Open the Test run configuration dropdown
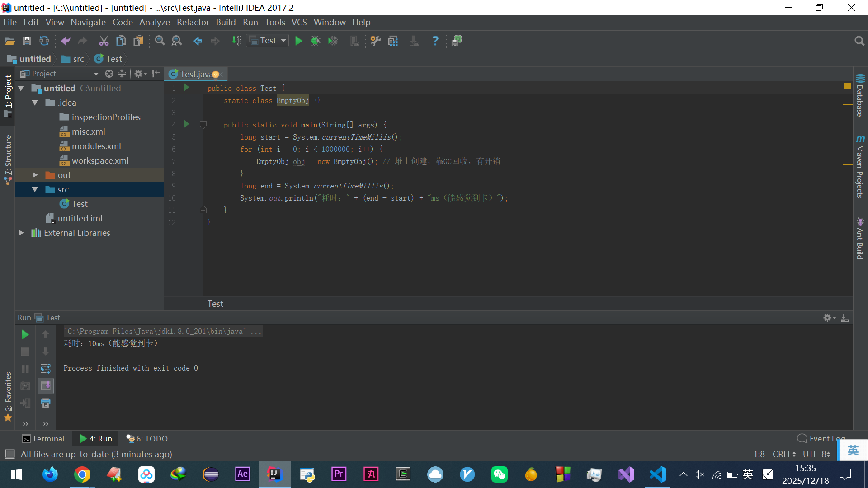 (268, 41)
